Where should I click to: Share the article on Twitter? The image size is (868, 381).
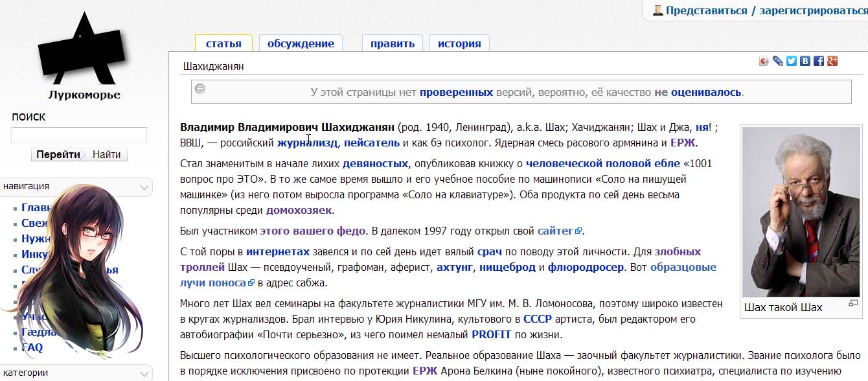791,60
